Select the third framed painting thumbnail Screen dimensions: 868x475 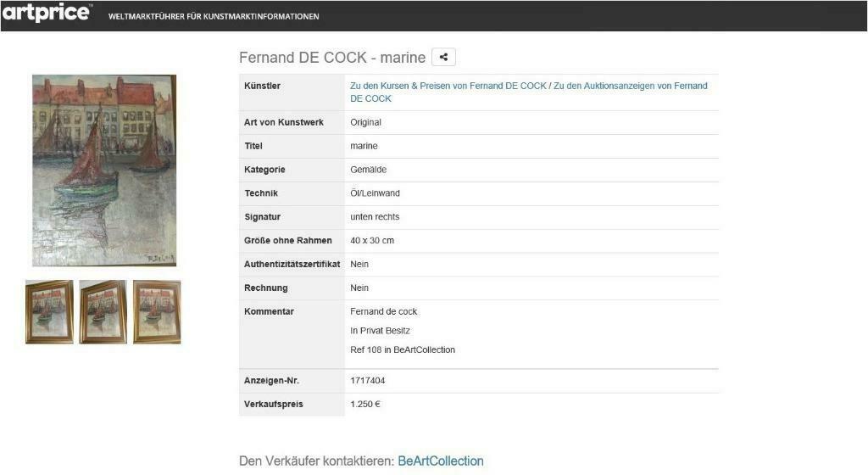pos(157,312)
